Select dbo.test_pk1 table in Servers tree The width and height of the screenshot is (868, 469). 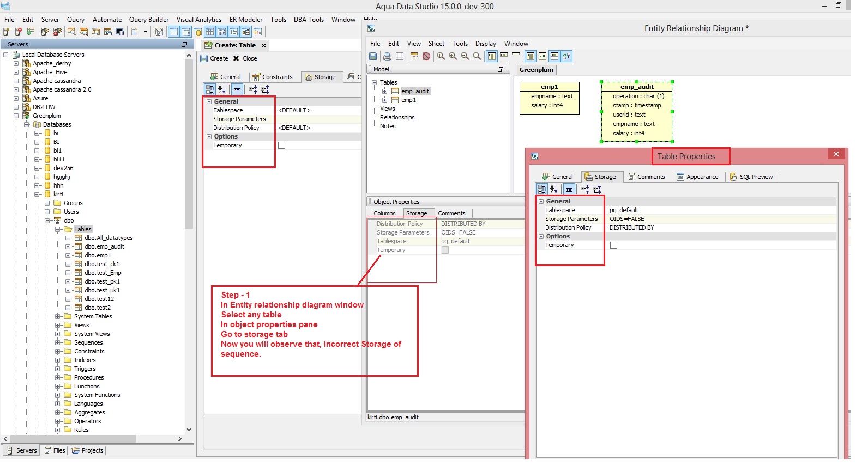tap(102, 281)
